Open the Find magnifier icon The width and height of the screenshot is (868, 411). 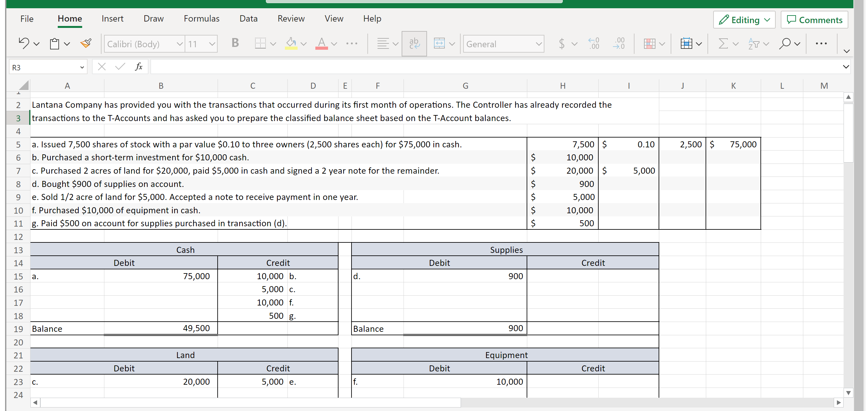click(x=786, y=44)
